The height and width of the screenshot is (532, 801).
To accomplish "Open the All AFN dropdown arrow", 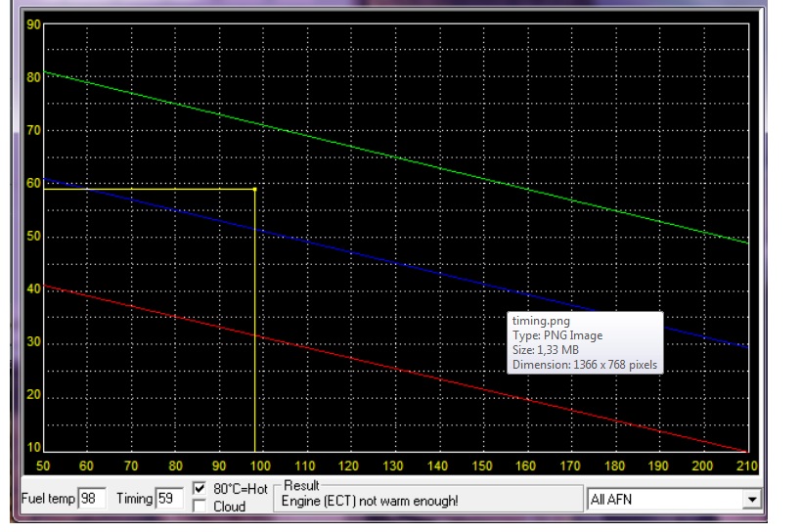I will 751,500.
